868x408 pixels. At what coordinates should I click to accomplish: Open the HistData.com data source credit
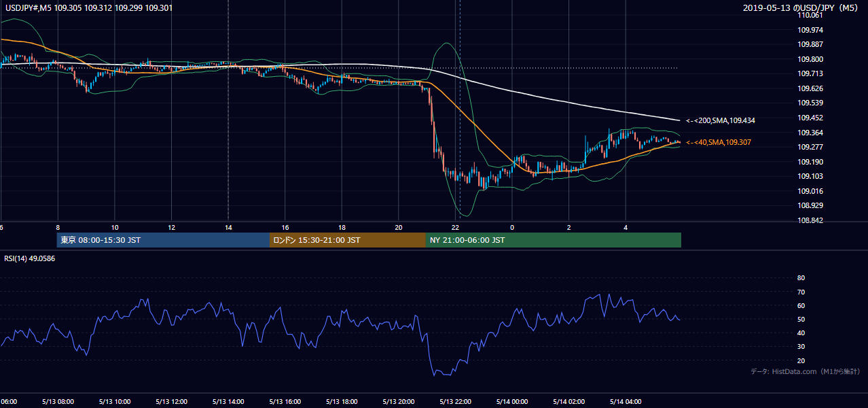point(806,371)
